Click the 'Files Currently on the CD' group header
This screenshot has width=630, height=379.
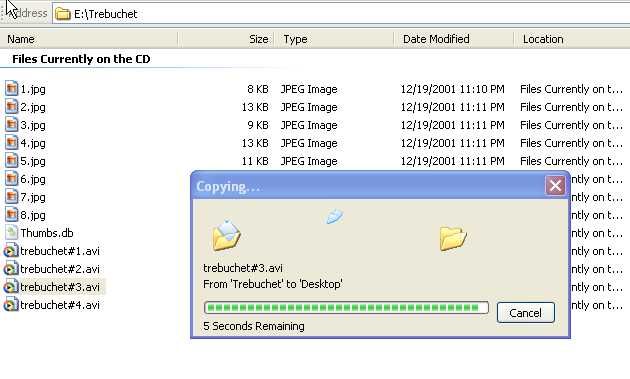81,59
